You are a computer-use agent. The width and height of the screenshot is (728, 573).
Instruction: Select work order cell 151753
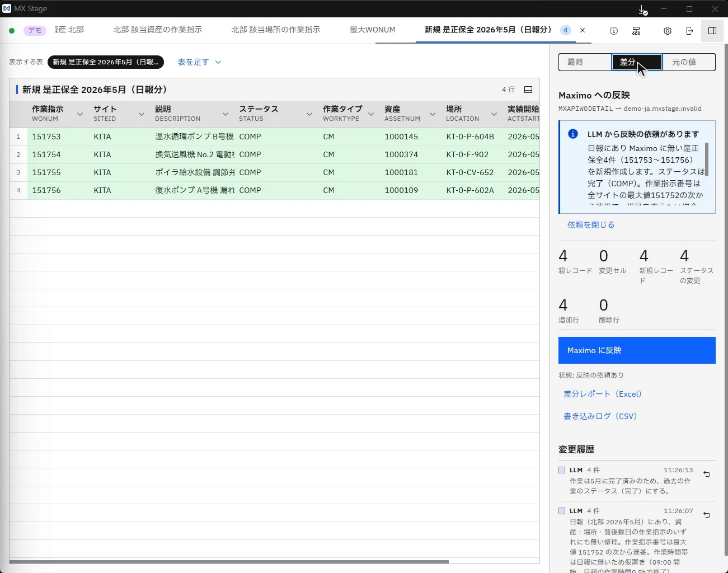tap(58, 137)
